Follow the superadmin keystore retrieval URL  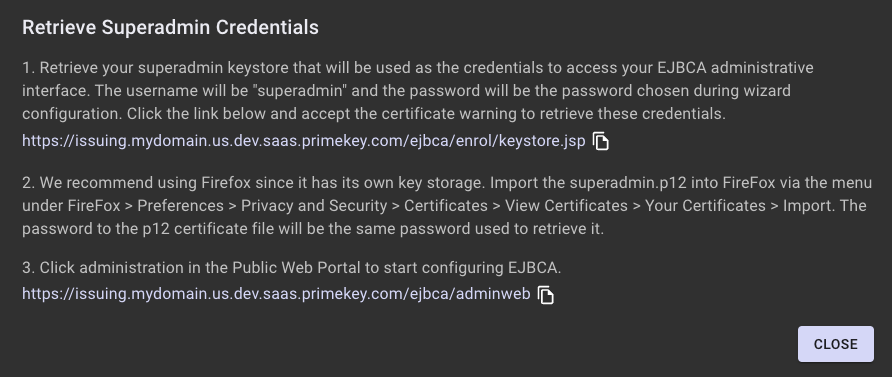coord(304,141)
